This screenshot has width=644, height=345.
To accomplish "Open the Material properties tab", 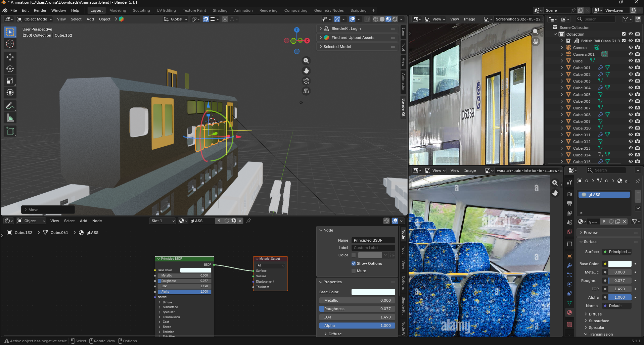I will click(x=569, y=312).
